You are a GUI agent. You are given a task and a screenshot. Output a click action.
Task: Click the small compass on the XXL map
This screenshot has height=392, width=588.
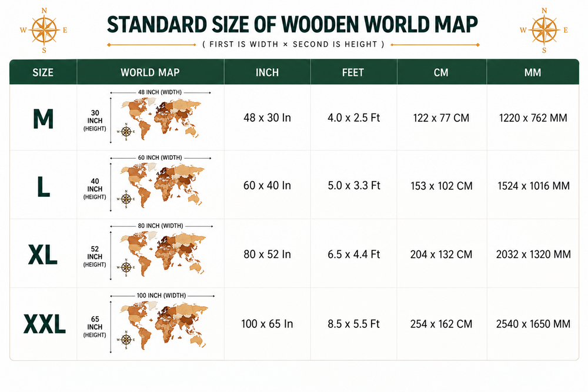126,340
